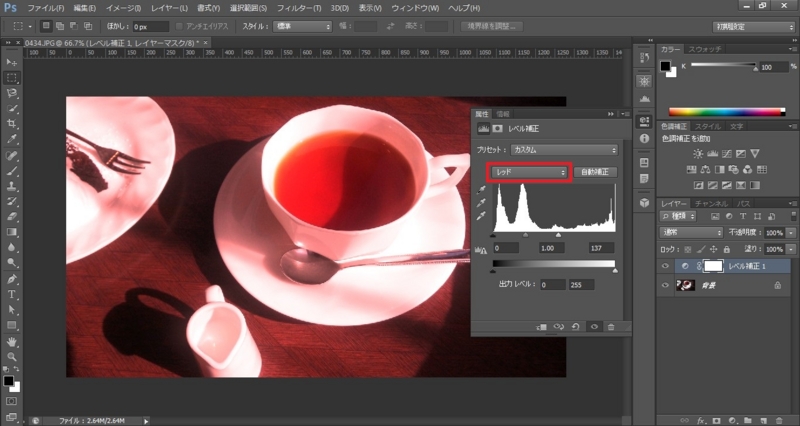Add a Brightness/Contrast adjustment (sun icon)
The height and width of the screenshot is (426, 800).
[x=697, y=154]
